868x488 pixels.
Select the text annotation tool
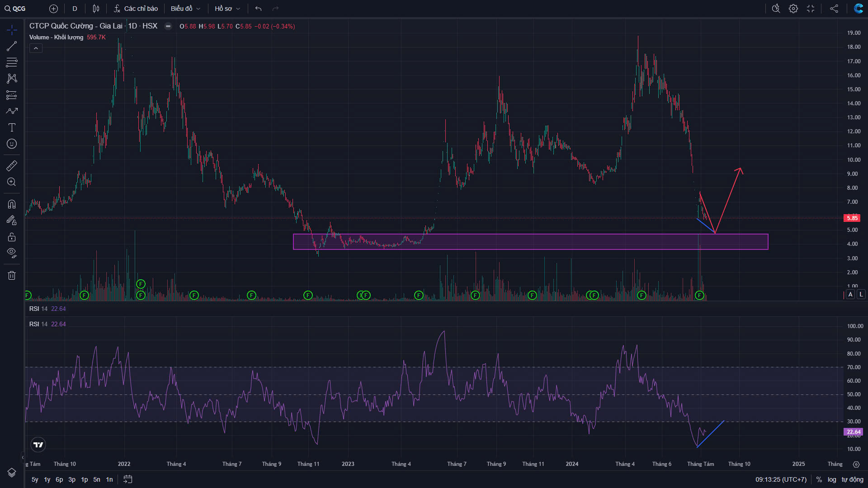(x=12, y=127)
